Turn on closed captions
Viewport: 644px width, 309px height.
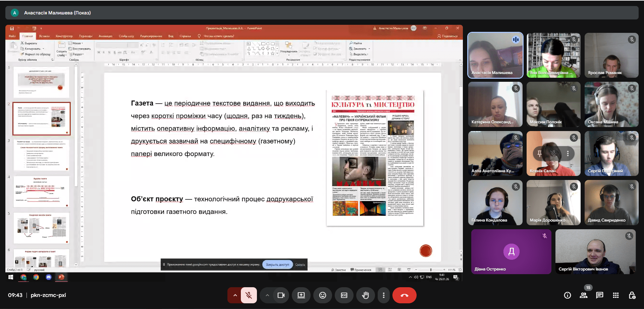point(344,295)
